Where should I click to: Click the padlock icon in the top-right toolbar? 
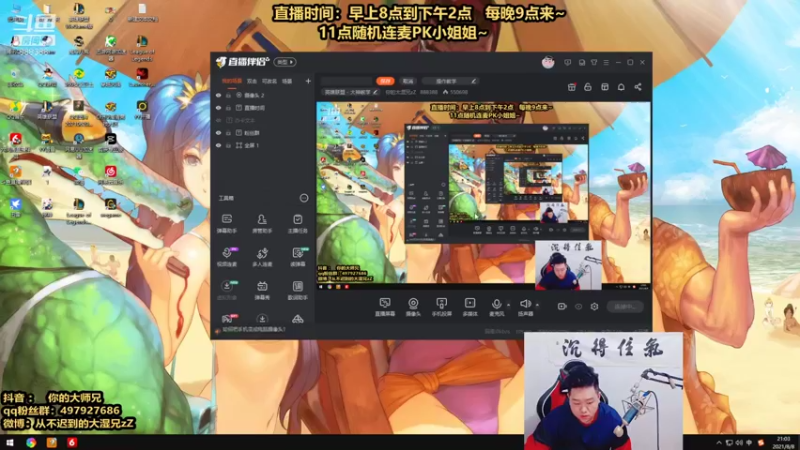coord(588,87)
